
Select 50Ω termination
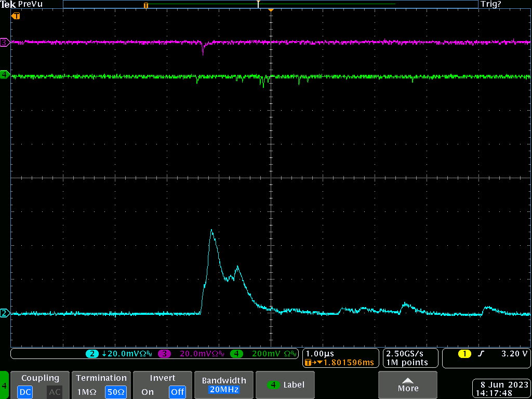pyautogui.click(x=116, y=392)
